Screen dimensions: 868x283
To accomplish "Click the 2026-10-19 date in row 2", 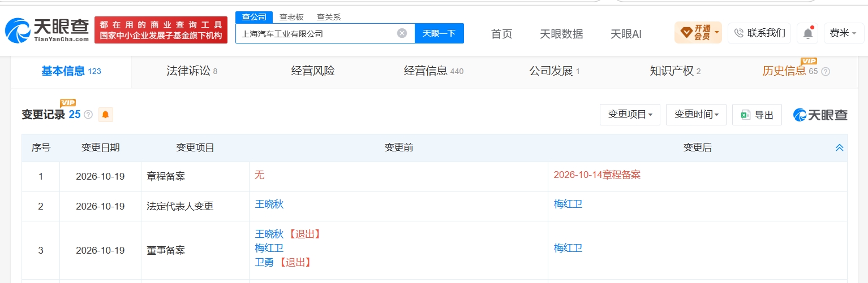I will pos(100,206).
